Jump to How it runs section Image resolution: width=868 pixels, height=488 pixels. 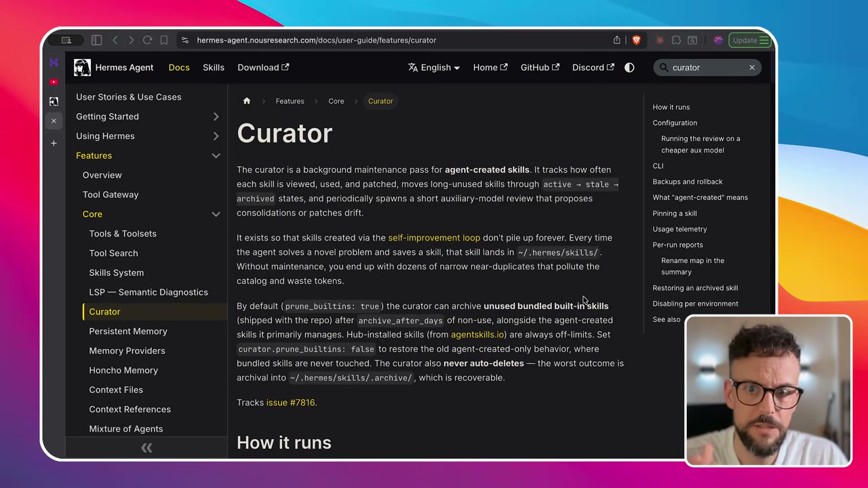(x=671, y=107)
